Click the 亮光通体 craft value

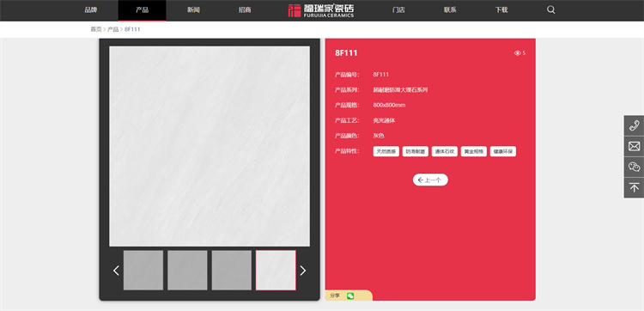point(384,120)
